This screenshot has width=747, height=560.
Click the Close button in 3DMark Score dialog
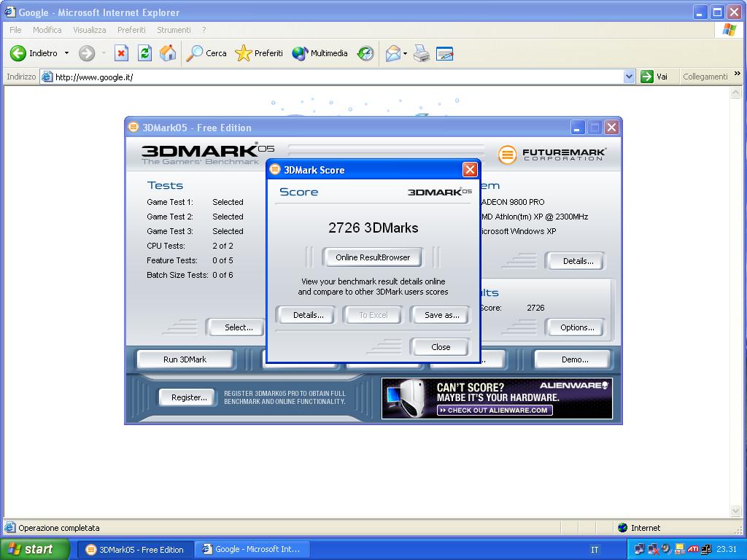tap(441, 347)
